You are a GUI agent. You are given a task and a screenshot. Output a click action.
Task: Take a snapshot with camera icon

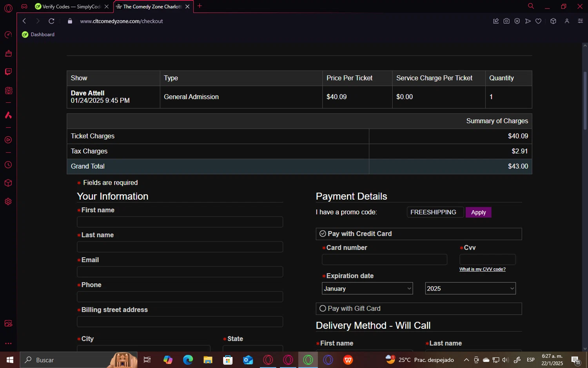tap(506, 21)
